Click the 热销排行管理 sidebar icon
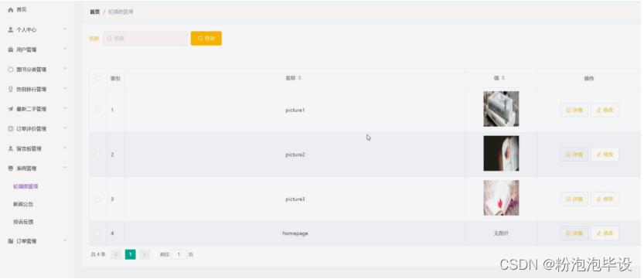 [11, 89]
